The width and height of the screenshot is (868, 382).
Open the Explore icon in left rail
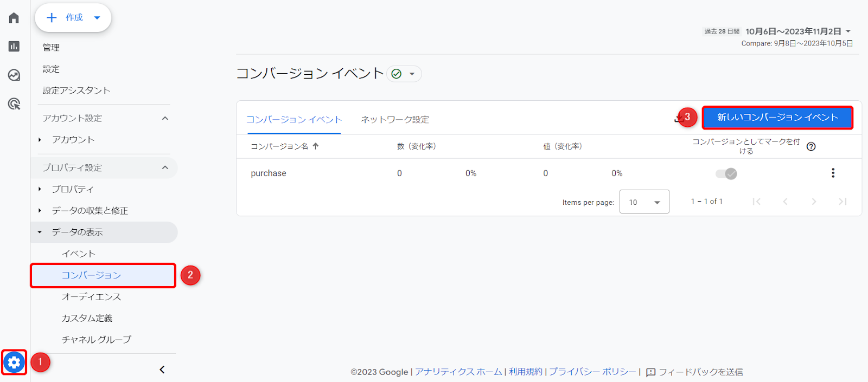tap(14, 75)
